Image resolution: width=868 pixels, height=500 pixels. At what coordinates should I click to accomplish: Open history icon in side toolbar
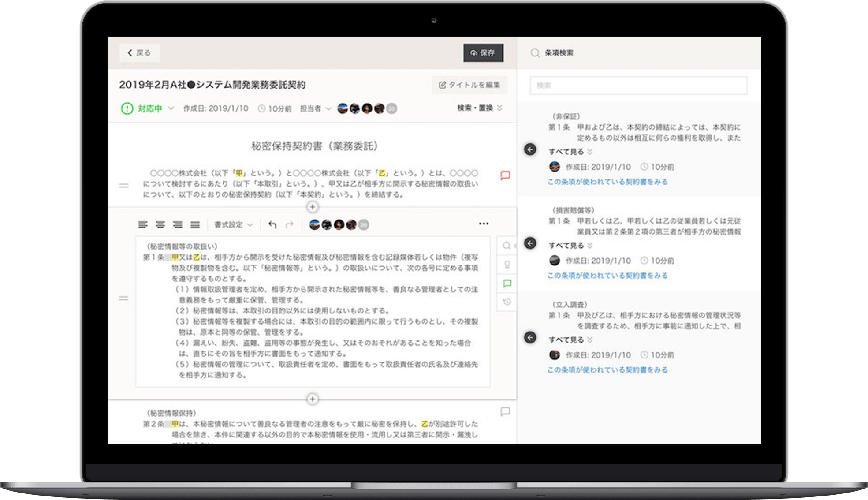[507, 302]
